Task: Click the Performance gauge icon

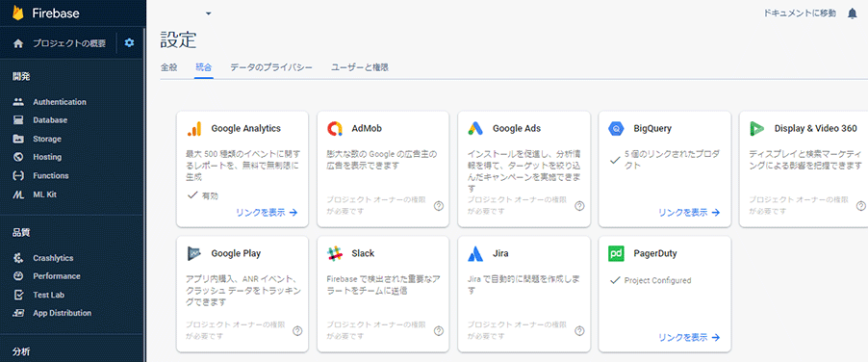Action: [18, 276]
